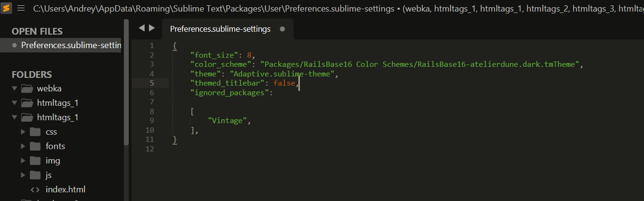Select the css folder label

point(52,132)
